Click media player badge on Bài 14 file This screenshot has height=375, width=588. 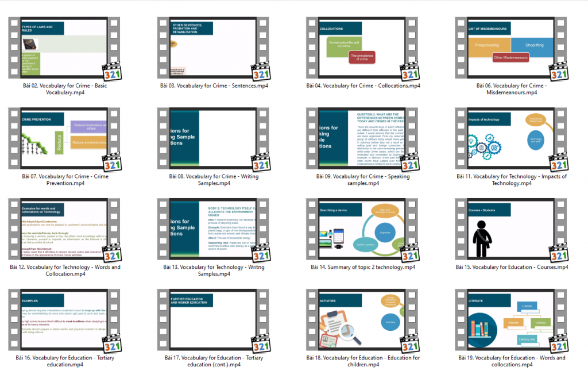(x=410, y=253)
